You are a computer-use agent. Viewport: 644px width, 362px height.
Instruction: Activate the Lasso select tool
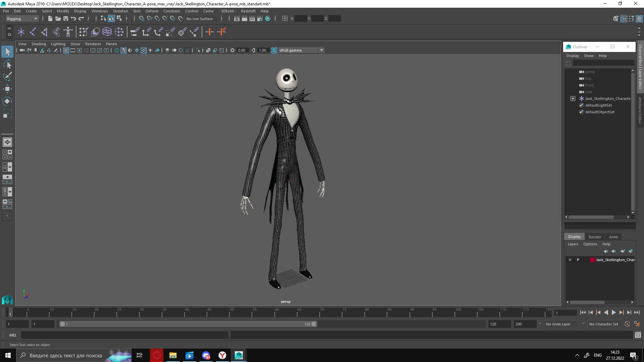pyautogui.click(x=7, y=64)
